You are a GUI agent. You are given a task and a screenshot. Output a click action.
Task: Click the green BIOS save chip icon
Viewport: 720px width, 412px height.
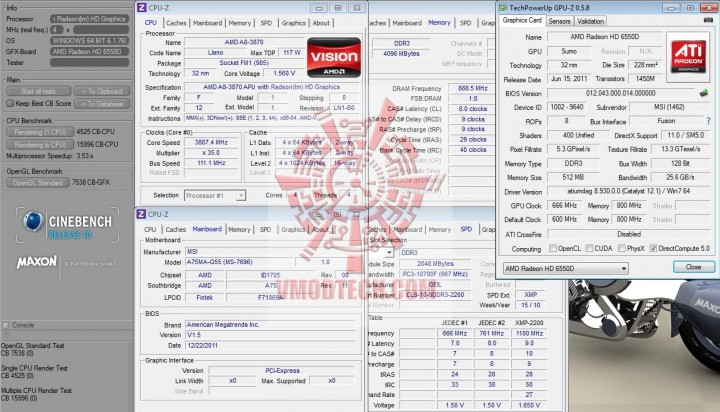(x=703, y=93)
